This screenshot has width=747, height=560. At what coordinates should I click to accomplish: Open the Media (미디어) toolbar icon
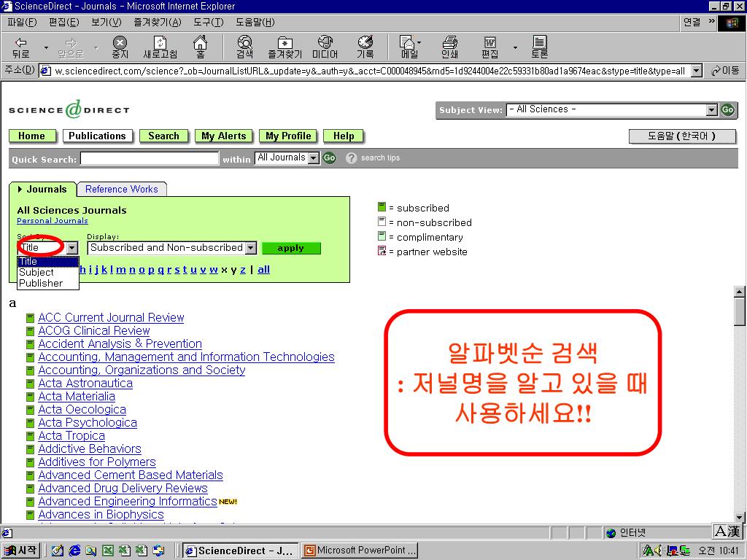tap(325, 47)
